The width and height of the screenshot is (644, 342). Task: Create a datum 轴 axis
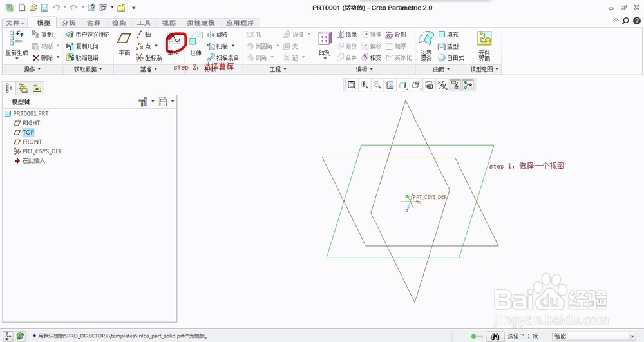coord(144,35)
